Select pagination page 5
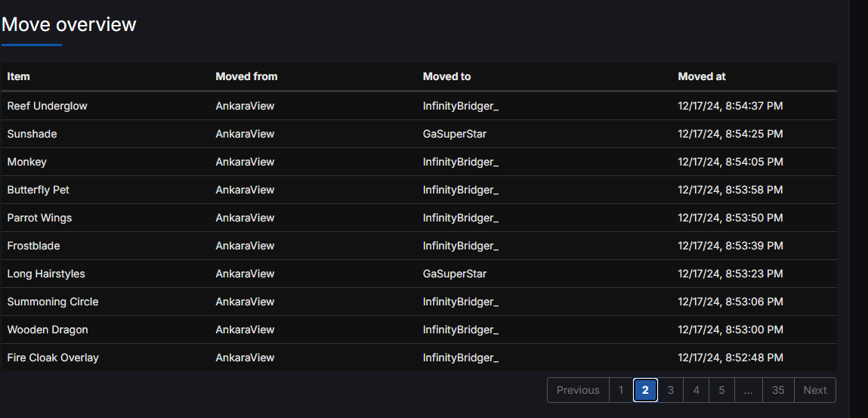This screenshot has height=418, width=868. tap(722, 390)
